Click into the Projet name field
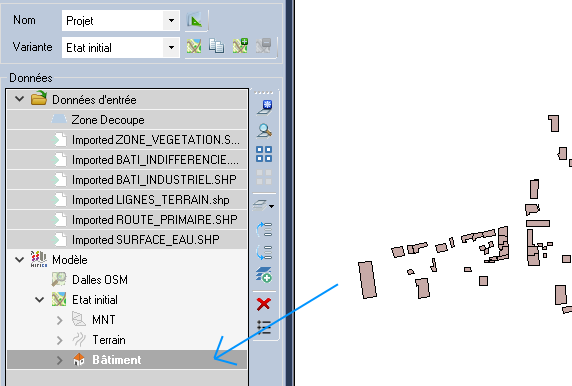The width and height of the screenshot is (572, 386). pos(113,21)
